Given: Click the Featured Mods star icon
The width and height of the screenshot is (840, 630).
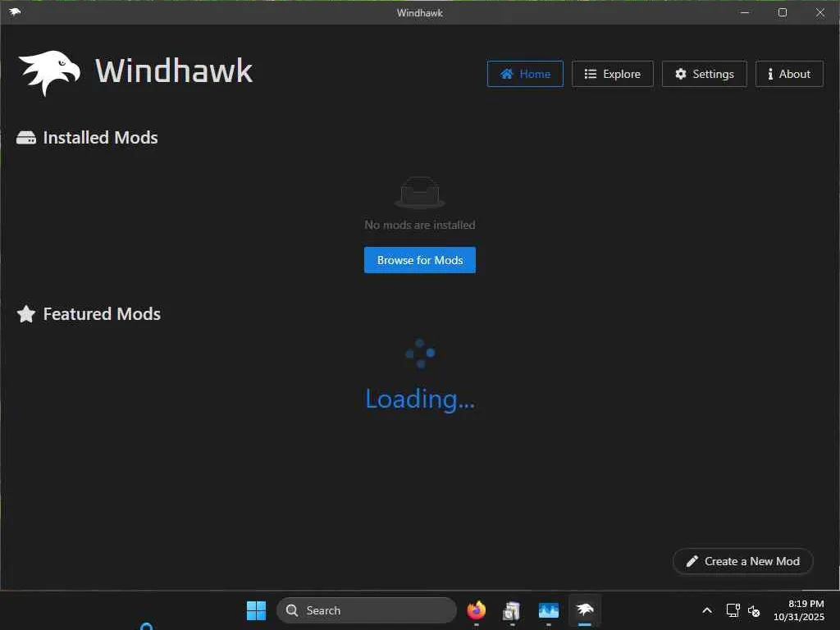Looking at the screenshot, I should coord(25,314).
